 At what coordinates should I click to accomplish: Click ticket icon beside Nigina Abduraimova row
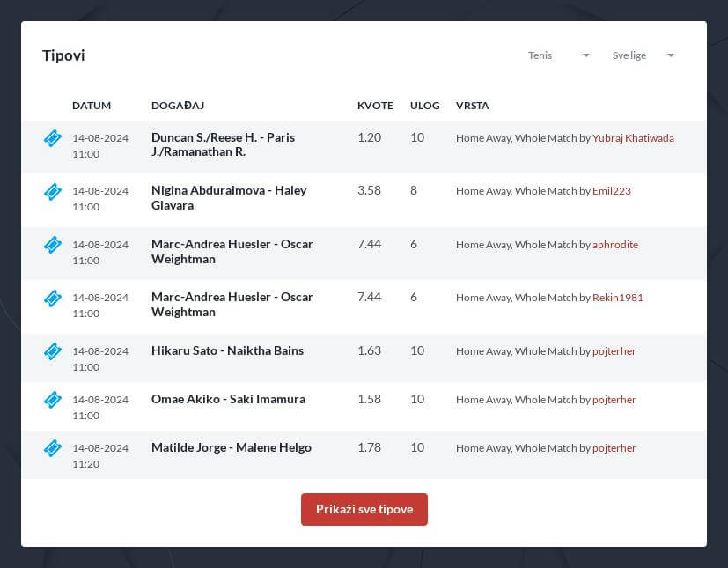(x=53, y=191)
